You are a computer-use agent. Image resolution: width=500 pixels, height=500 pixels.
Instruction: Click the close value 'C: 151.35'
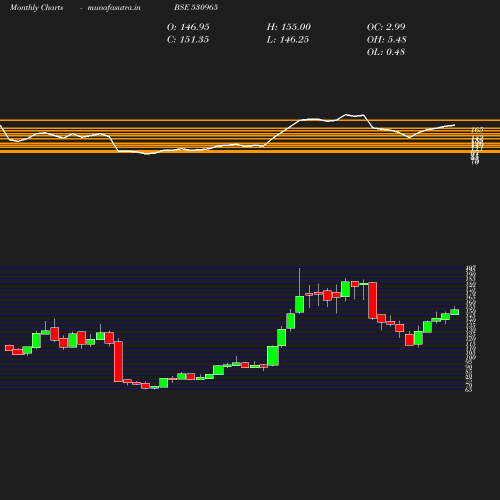pyautogui.click(x=188, y=40)
